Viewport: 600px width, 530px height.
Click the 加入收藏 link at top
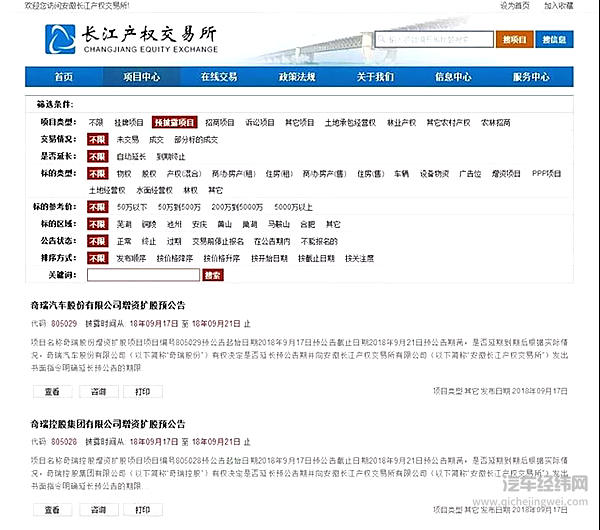[x=559, y=5]
